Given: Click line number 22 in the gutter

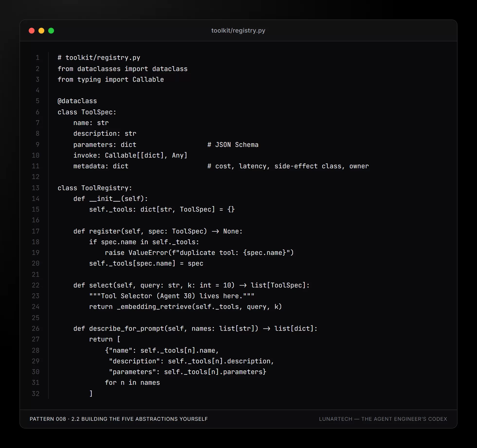Looking at the screenshot, I should point(36,285).
